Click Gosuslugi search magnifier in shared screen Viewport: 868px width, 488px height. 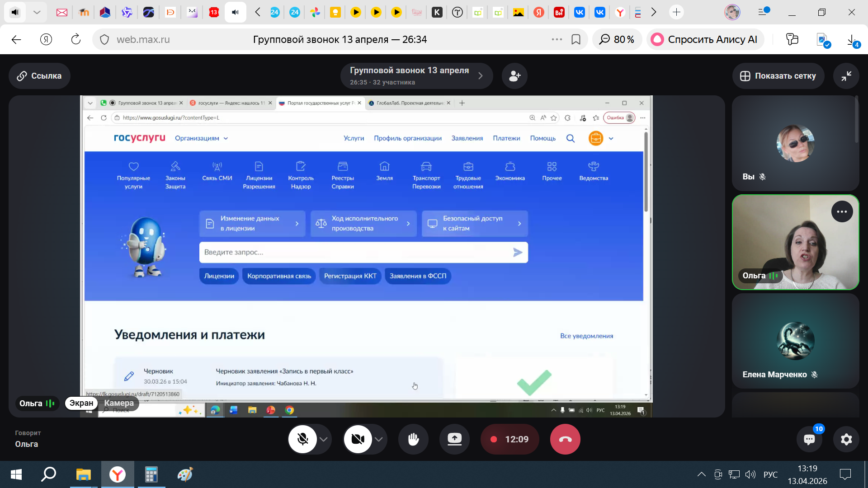(571, 138)
